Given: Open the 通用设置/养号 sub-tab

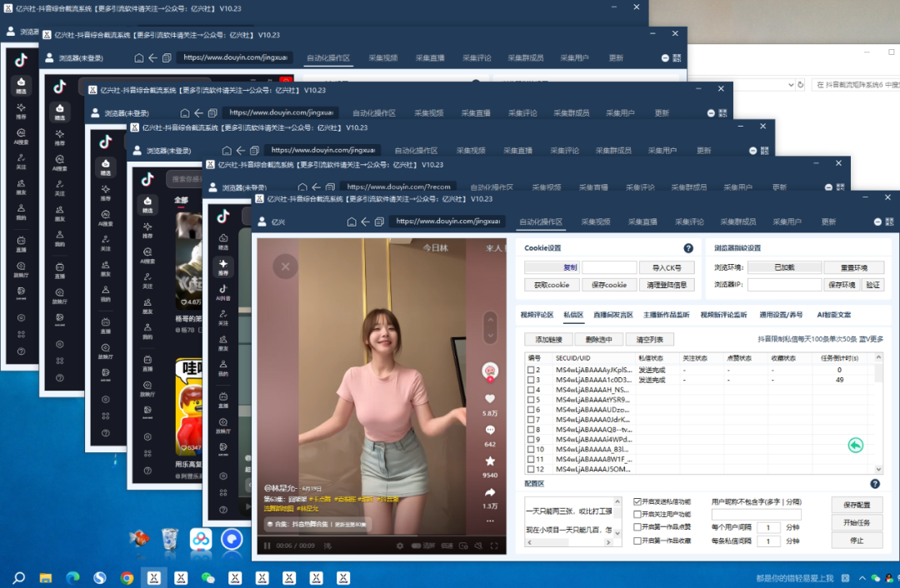Looking at the screenshot, I should [781, 314].
